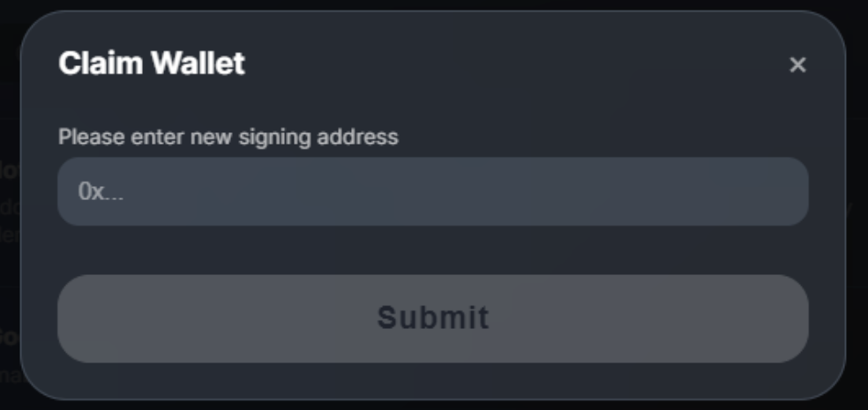Hit the close cross in the dialog corner
This screenshot has height=410, width=868.
pyautogui.click(x=797, y=64)
